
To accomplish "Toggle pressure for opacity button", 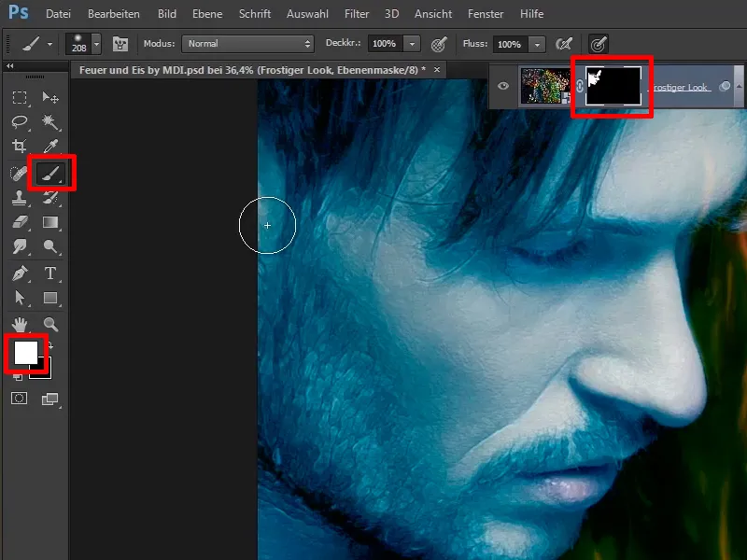I will [438, 44].
